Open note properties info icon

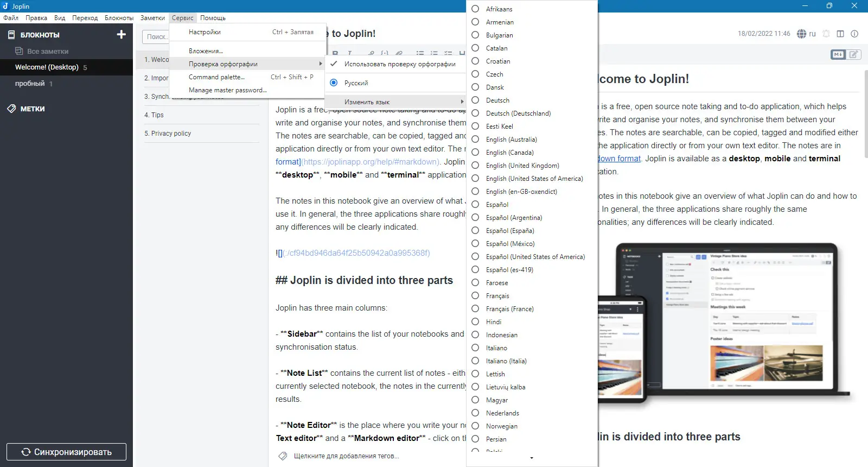click(x=854, y=34)
